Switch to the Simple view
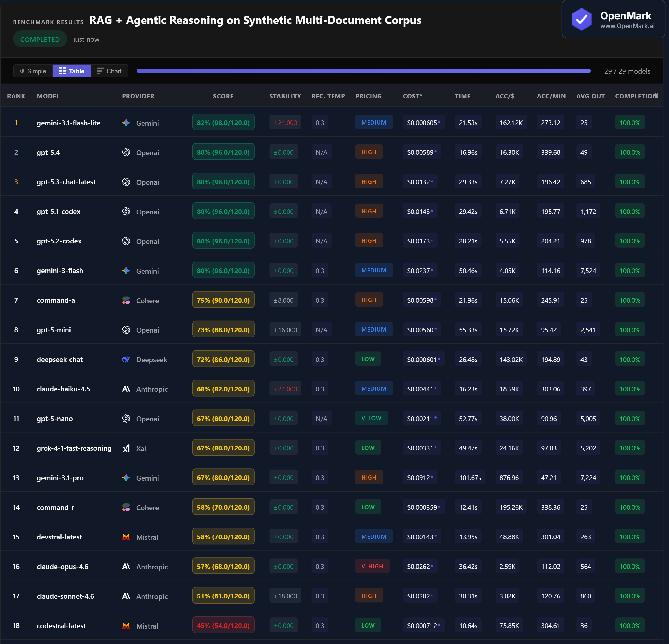 point(33,71)
